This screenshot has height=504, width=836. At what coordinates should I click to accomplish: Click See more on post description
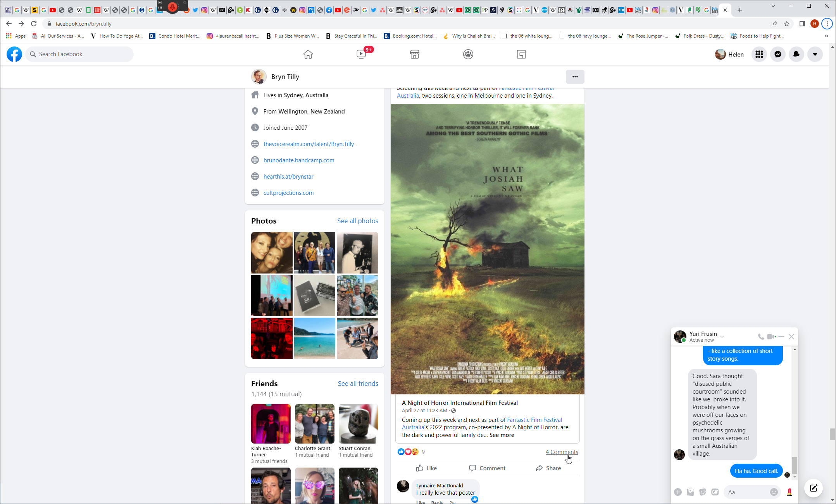(502, 435)
